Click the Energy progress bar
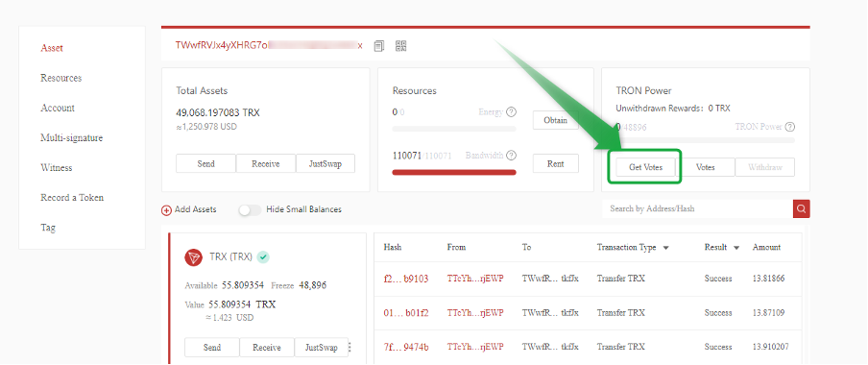 click(454, 129)
